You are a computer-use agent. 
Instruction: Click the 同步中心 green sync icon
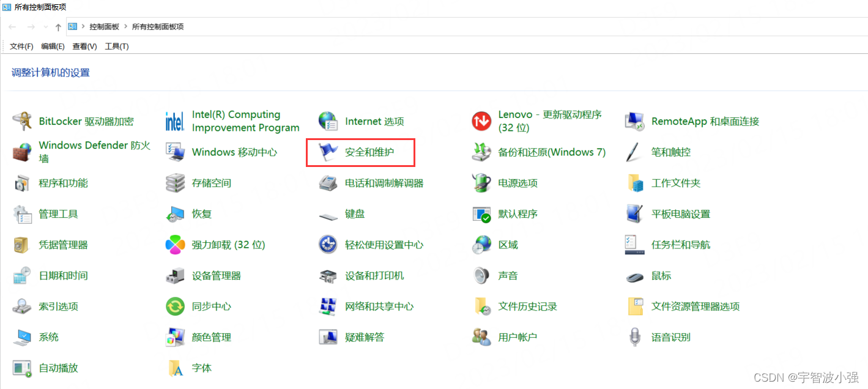tap(175, 306)
